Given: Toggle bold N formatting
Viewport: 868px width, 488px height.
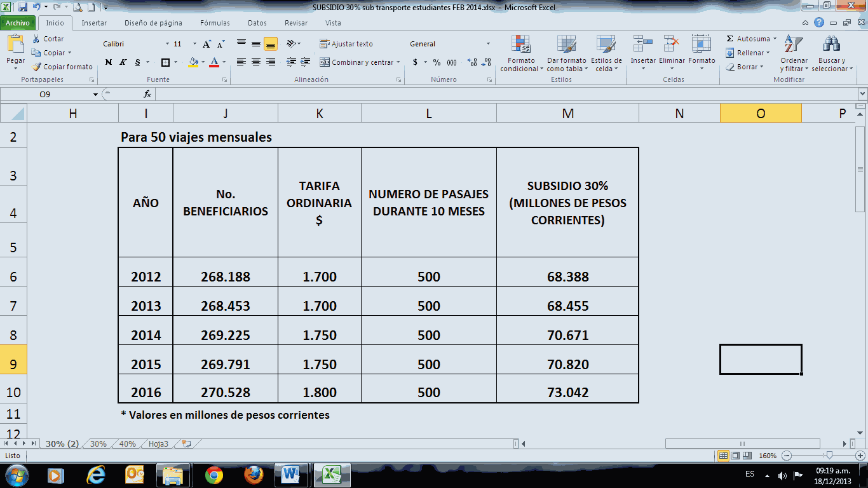Looking at the screenshot, I should 109,62.
